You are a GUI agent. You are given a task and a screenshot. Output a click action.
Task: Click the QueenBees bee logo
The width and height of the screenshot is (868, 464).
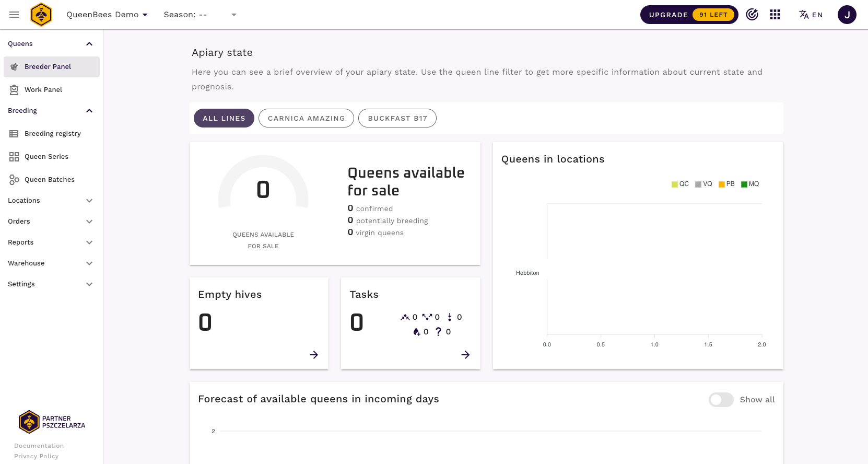[41, 15]
